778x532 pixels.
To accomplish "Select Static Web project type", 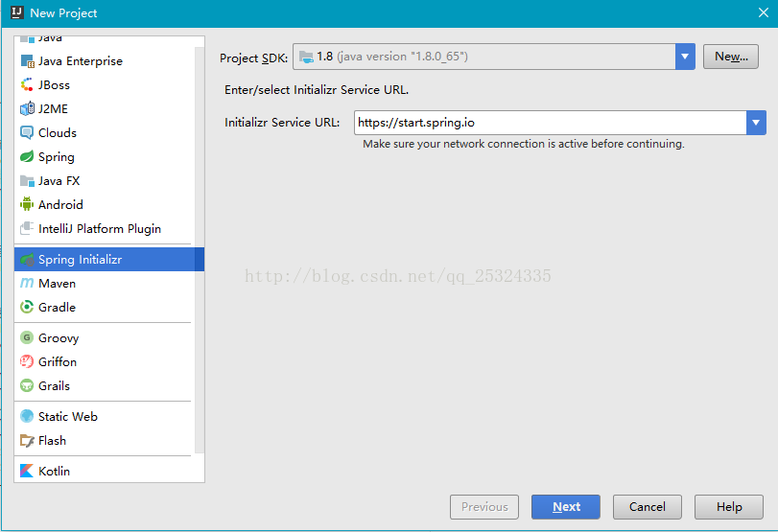I will (x=105, y=416).
